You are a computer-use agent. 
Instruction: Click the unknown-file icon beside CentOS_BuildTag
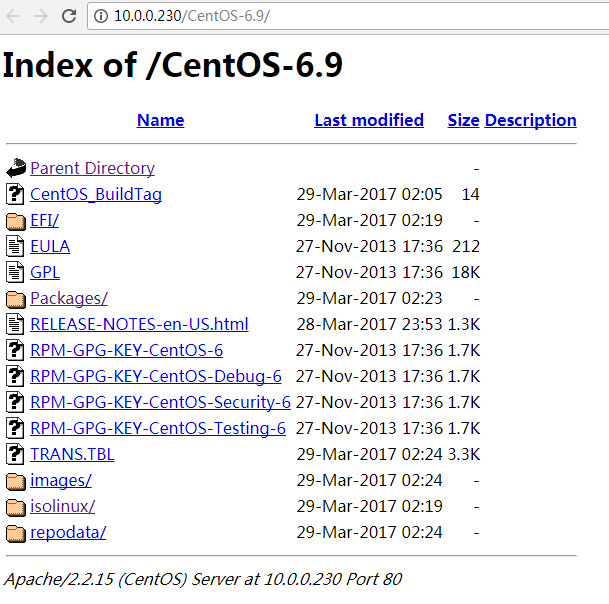16,194
